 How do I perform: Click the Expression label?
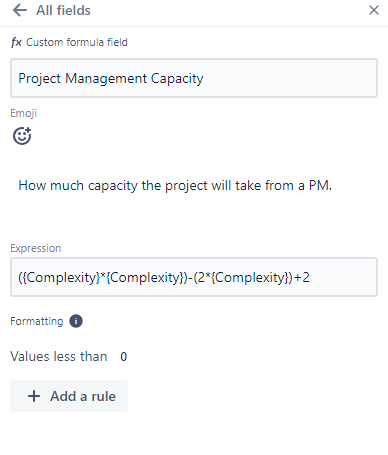[x=36, y=248]
